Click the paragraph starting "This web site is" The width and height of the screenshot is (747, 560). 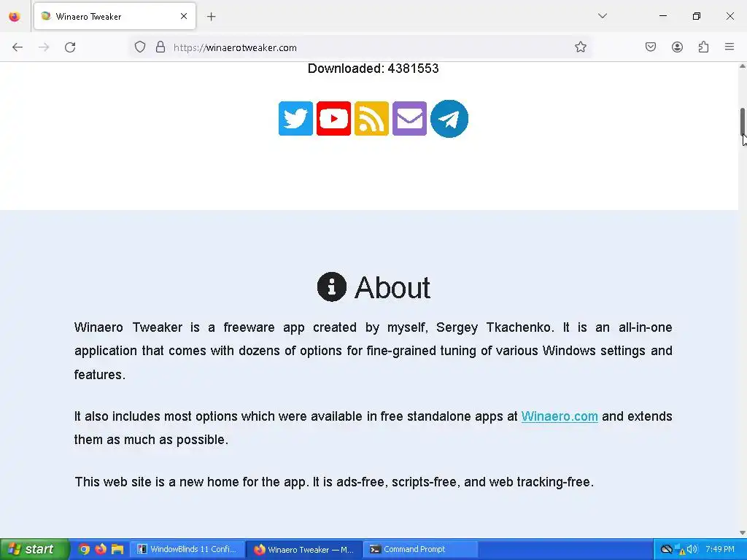(334, 482)
